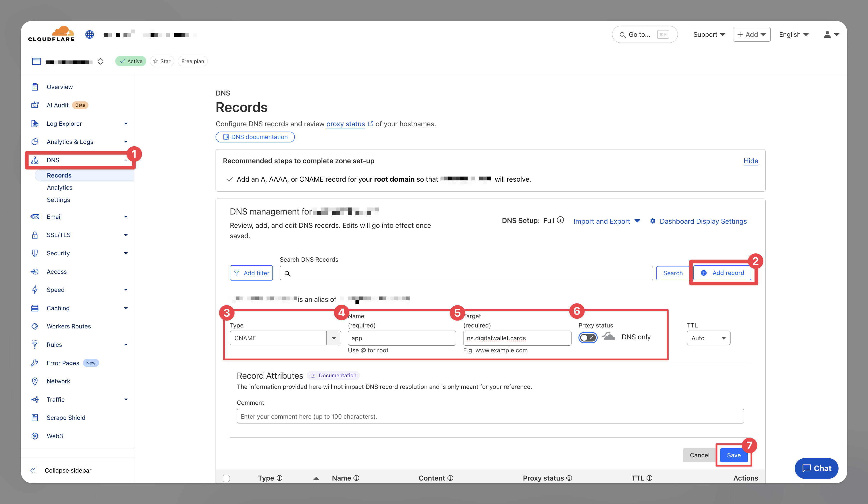The width and height of the screenshot is (868, 504).
Task: Click the Cloudflare logo
Action: [51, 34]
